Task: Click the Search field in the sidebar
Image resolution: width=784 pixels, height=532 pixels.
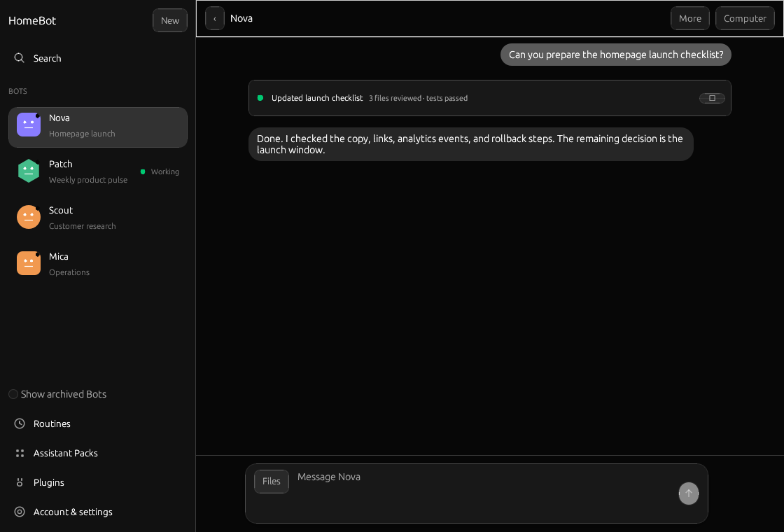Action: coord(98,58)
